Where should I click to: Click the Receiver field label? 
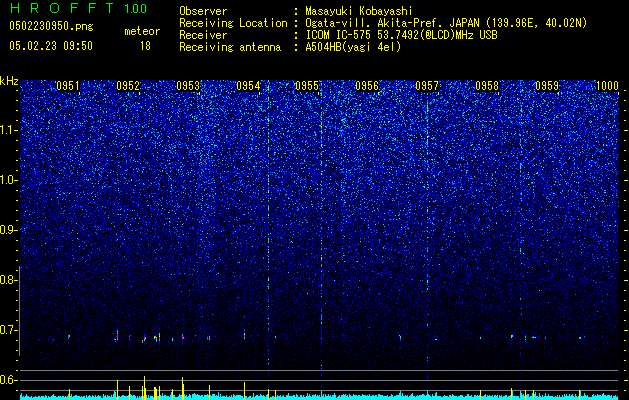(x=203, y=35)
